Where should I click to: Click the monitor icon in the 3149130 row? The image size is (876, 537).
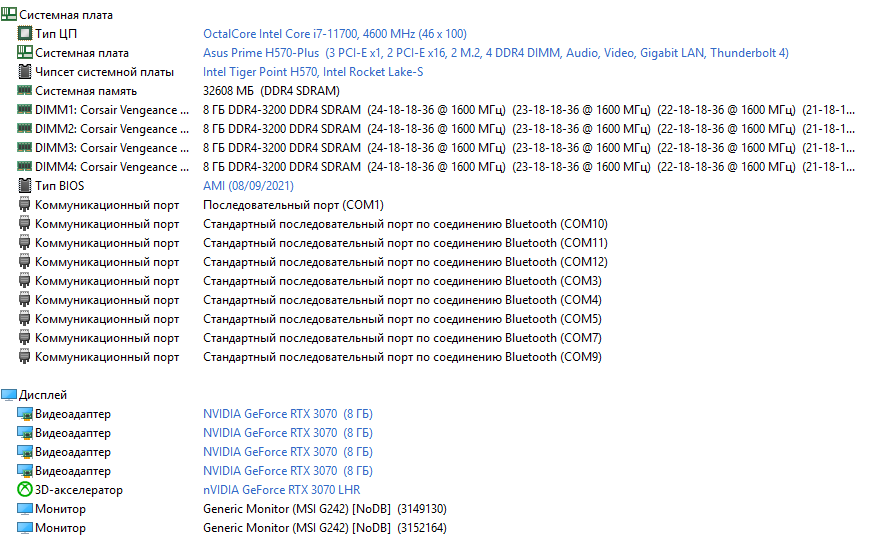point(25,509)
